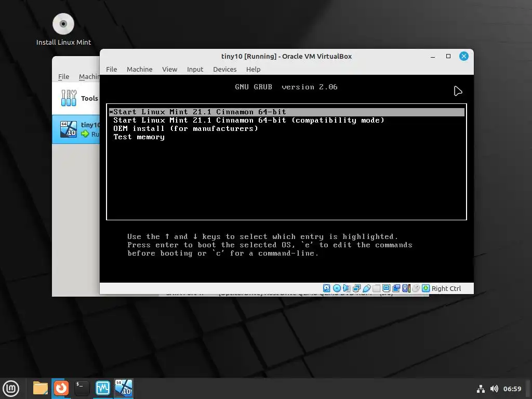Image resolution: width=532 pixels, height=399 pixels.
Task: Switch to the System Monitor panel item
Action: pyautogui.click(x=102, y=388)
